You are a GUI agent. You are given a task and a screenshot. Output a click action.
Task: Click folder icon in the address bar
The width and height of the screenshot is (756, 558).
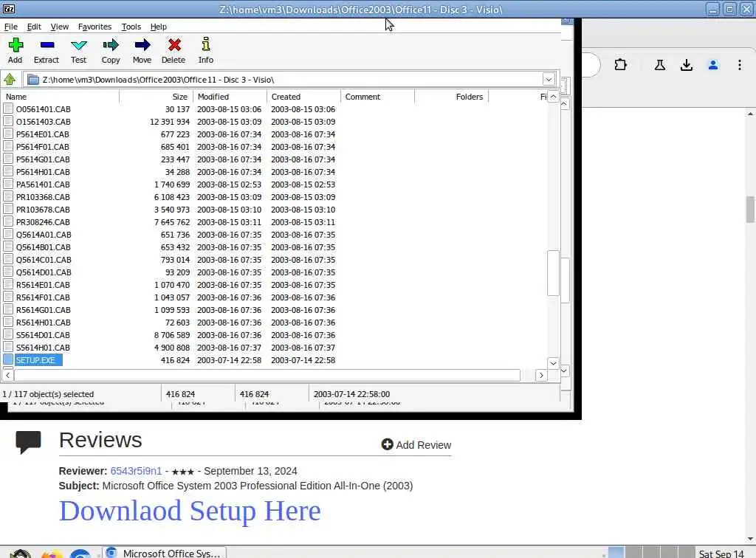(33, 80)
